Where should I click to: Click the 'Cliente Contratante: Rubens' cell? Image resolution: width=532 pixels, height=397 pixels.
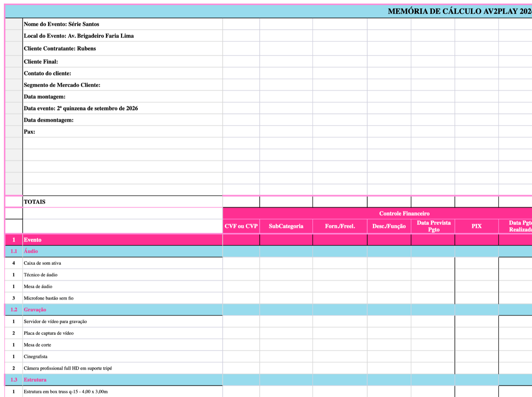point(123,49)
